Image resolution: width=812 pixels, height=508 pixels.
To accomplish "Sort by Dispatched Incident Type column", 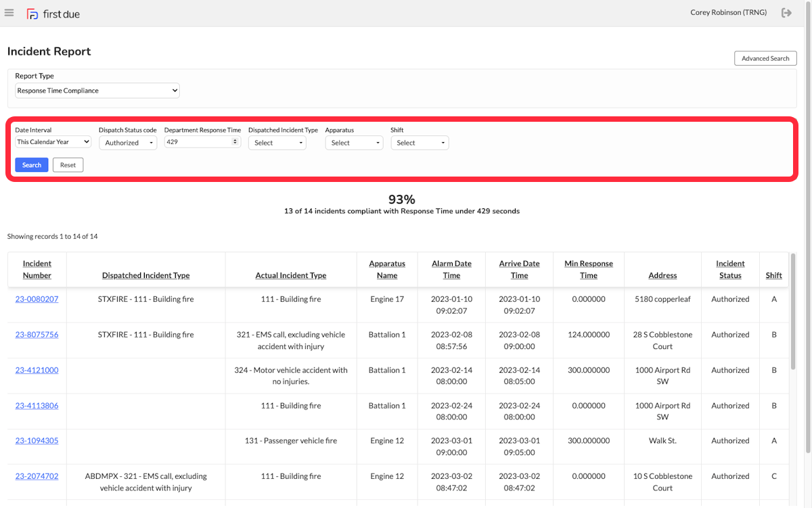I will point(146,275).
